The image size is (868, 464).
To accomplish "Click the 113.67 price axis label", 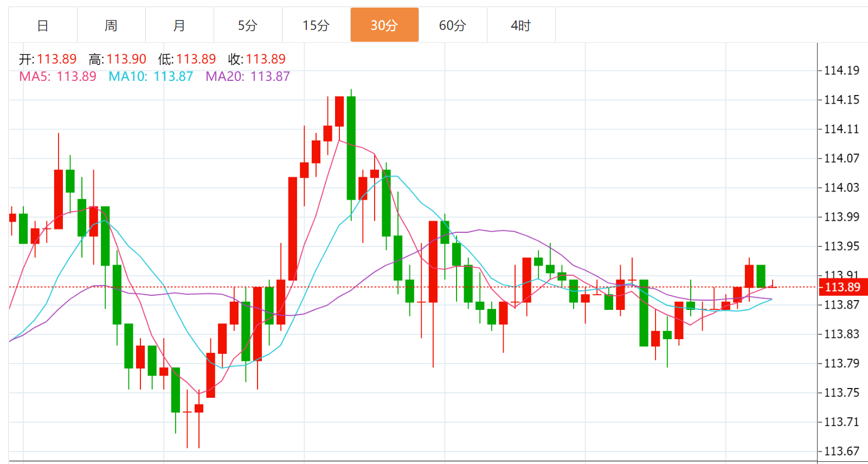I will pyautogui.click(x=841, y=451).
